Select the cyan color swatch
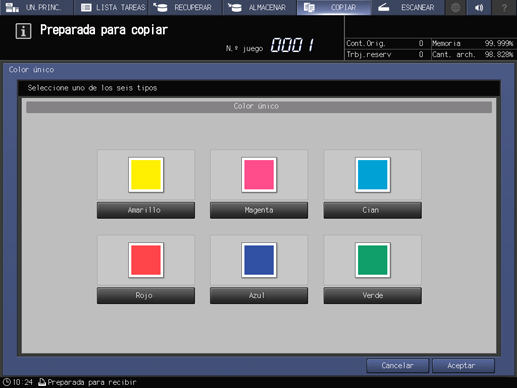The height and width of the screenshot is (388, 517). [373, 175]
